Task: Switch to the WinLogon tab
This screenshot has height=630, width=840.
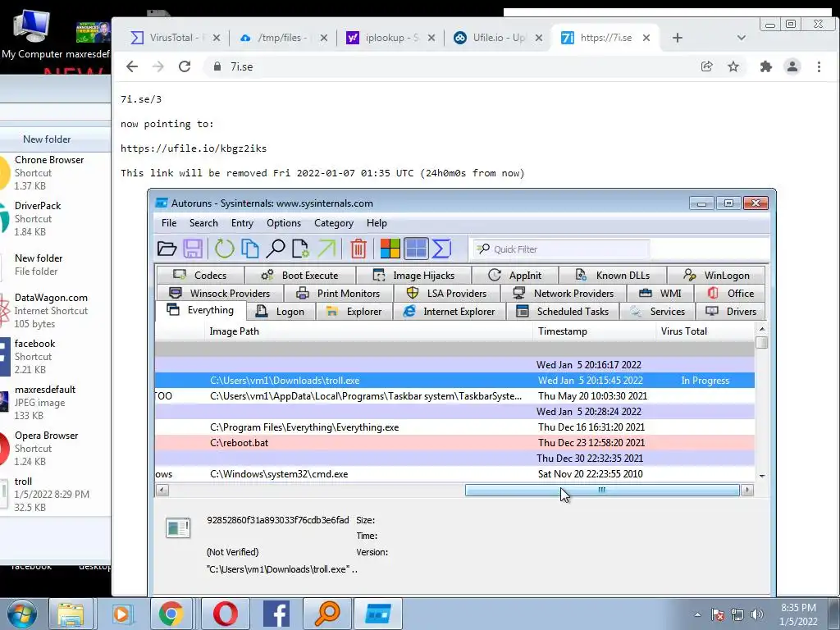Action: pyautogui.click(x=715, y=276)
